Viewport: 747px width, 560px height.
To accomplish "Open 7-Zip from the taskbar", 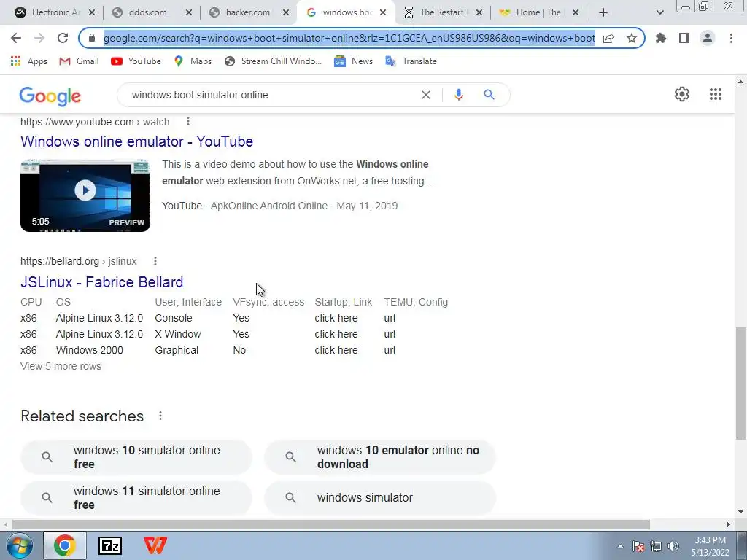I will [x=110, y=545].
